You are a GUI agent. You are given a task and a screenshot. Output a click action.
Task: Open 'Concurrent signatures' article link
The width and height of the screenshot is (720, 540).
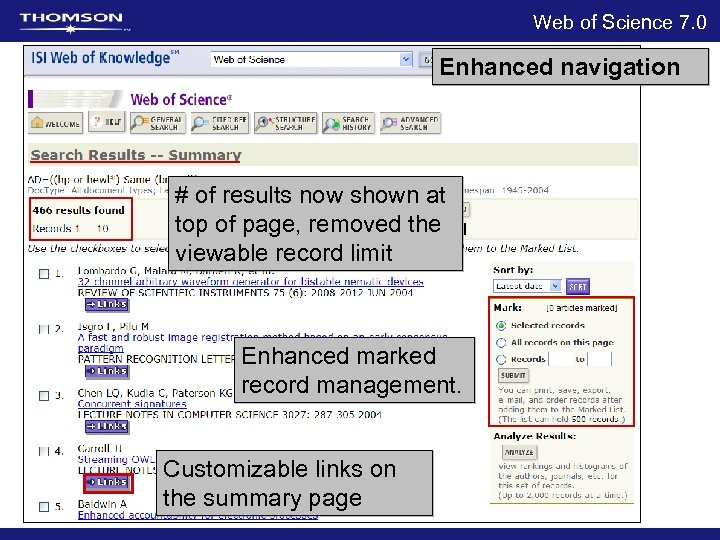[132, 404]
